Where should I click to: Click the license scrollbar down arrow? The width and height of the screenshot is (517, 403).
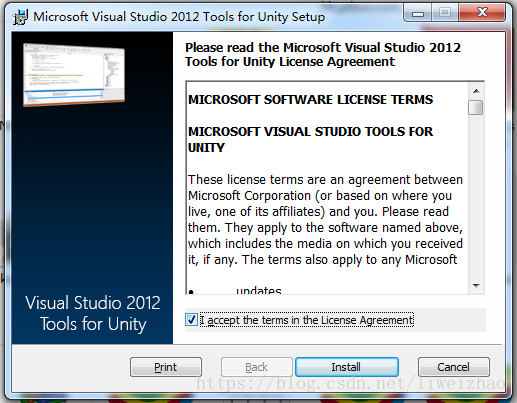(x=476, y=286)
